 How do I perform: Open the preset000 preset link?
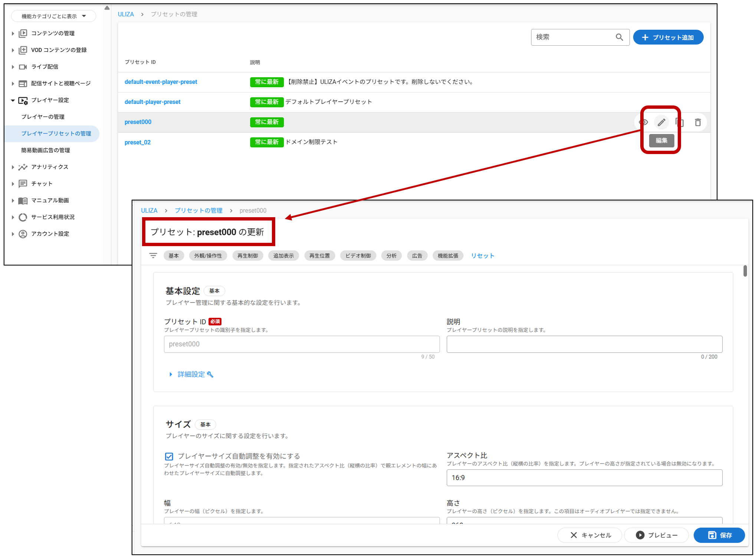click(x=138, y=122)
